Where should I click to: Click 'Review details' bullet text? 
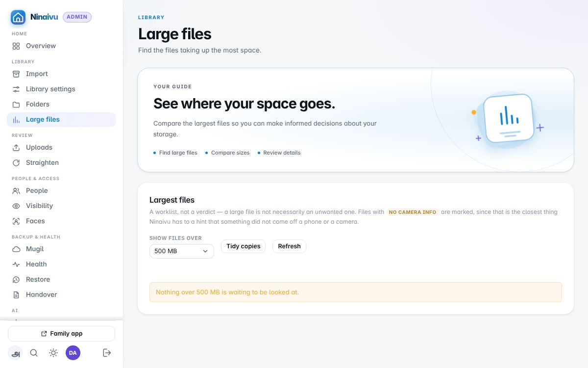[x=282, y=153]
